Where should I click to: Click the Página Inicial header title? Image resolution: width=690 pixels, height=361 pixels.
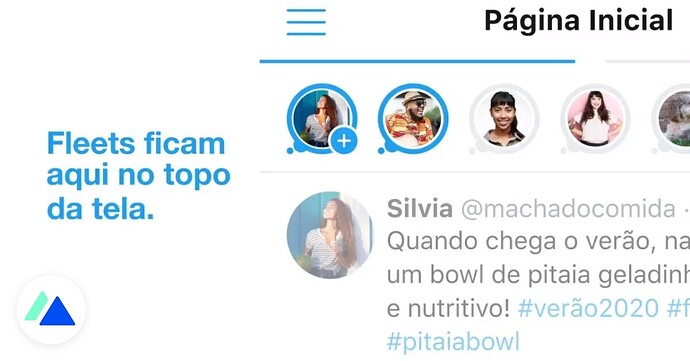pos(579,21)
